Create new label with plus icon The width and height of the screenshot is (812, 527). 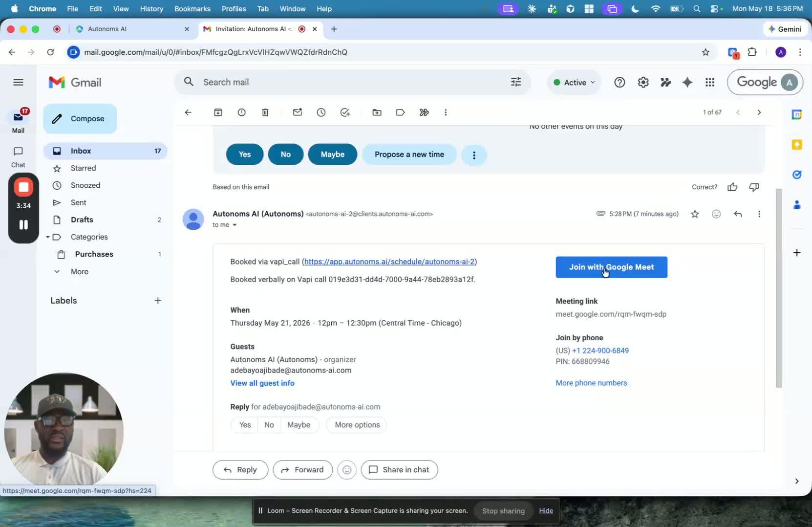click(x=158, y=301)
